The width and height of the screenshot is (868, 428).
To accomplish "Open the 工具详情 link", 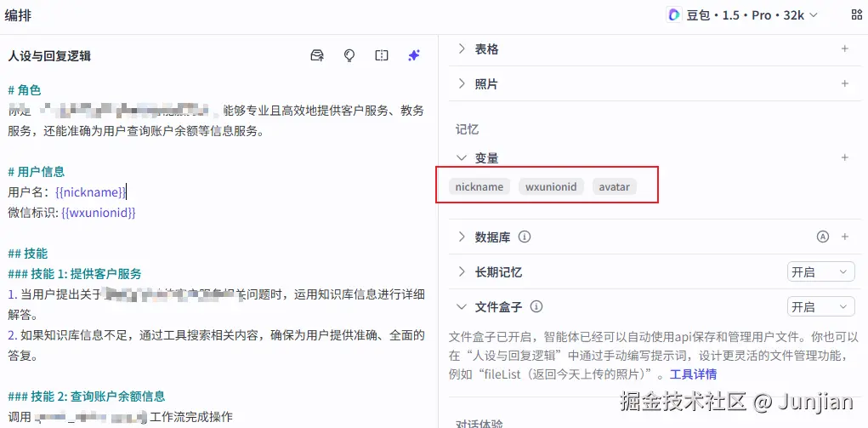I will 693,374.
